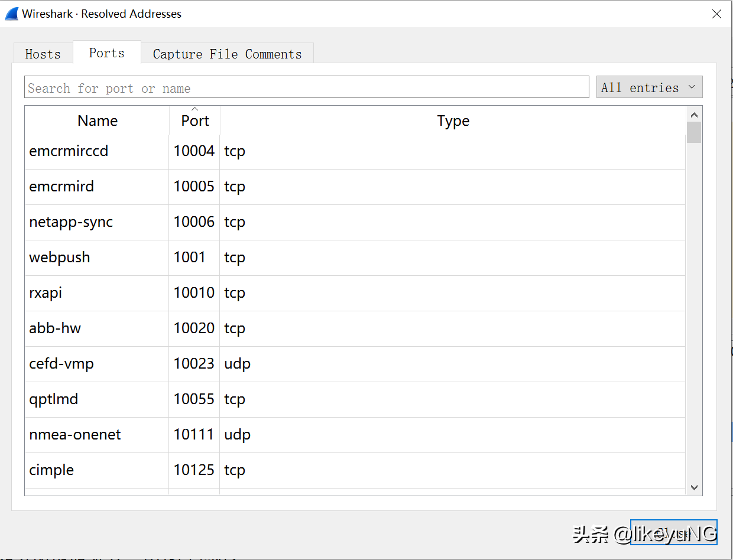Select the nmea-onenet entry
The height and width of the screenshot is (560, 733).
[75, 435]
